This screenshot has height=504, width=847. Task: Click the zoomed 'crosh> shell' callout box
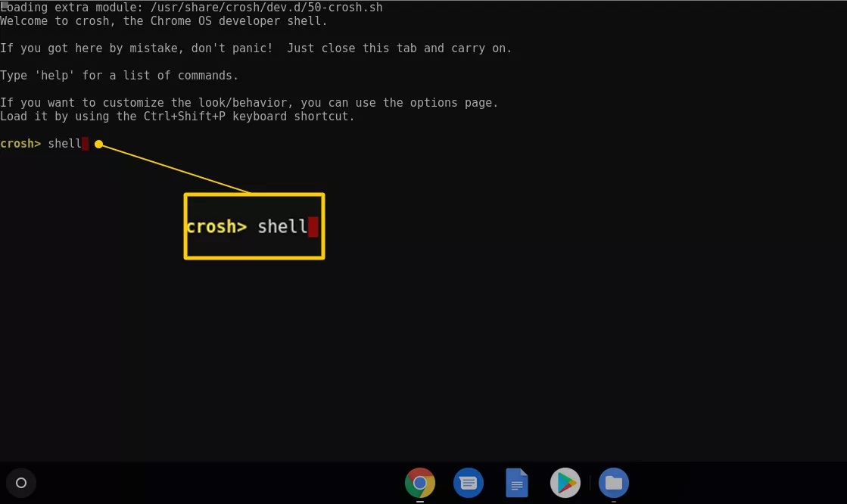tap(254, 242)
